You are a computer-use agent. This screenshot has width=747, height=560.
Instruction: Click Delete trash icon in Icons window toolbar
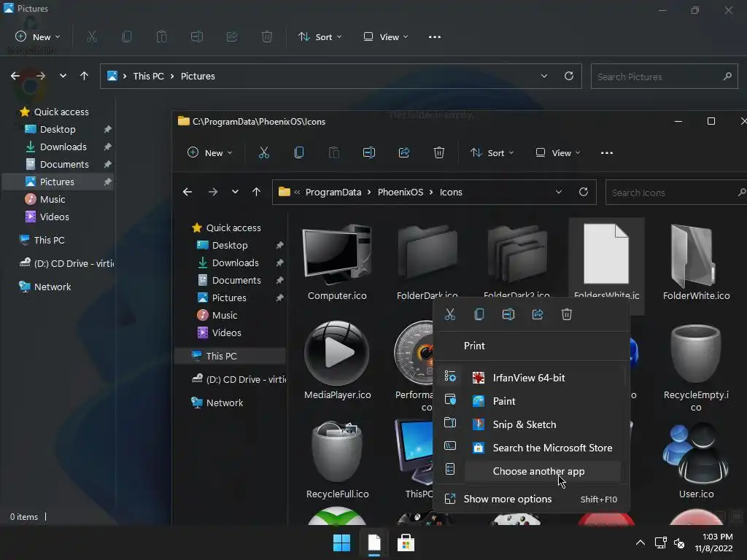click(438, 153)
